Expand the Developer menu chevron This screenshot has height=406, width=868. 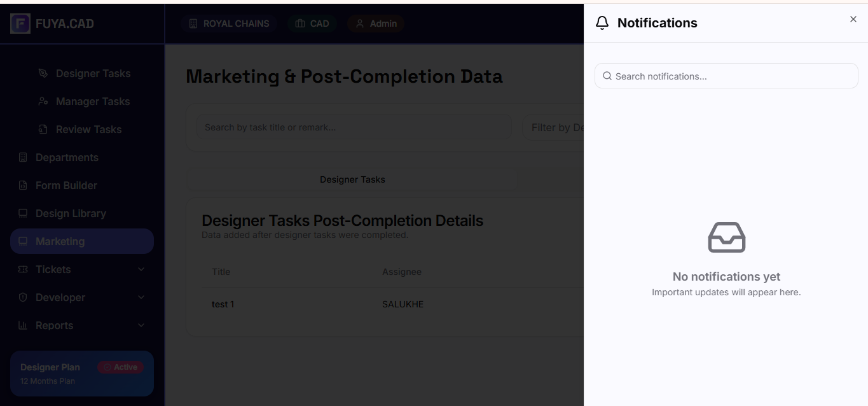click(x=141, y=297)
